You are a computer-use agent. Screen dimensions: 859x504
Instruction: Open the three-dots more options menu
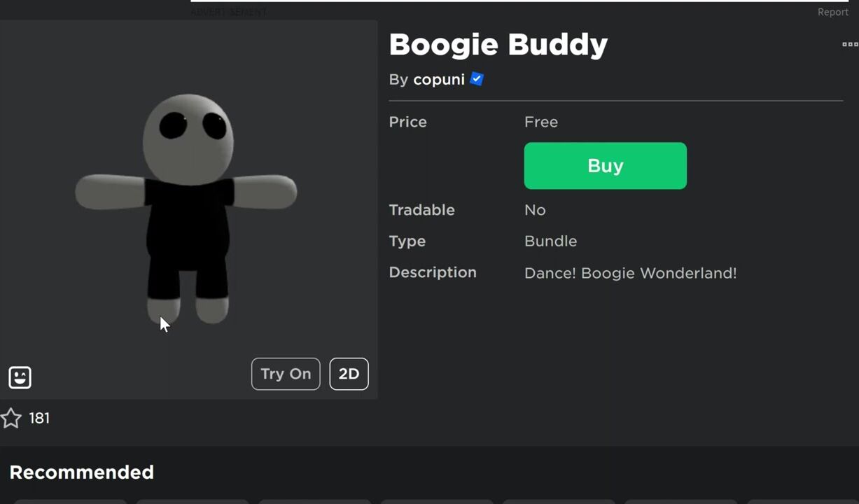850,44
